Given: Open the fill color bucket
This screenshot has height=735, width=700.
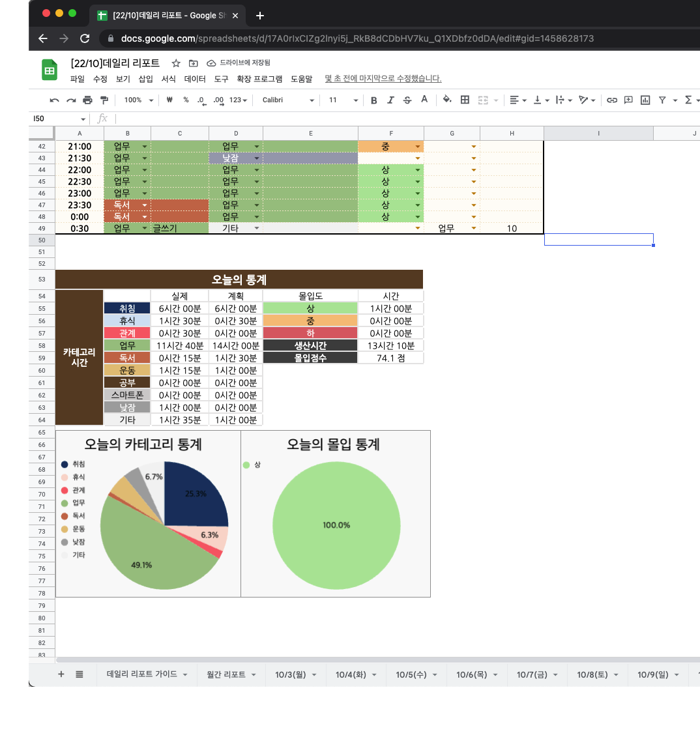Looking at the screenshot, I should click(x=447, y=100).
